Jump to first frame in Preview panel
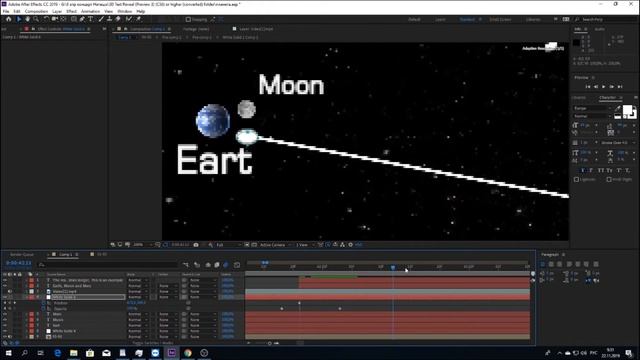The height and width of the screenshot is (360, 640). pos(588,87)
